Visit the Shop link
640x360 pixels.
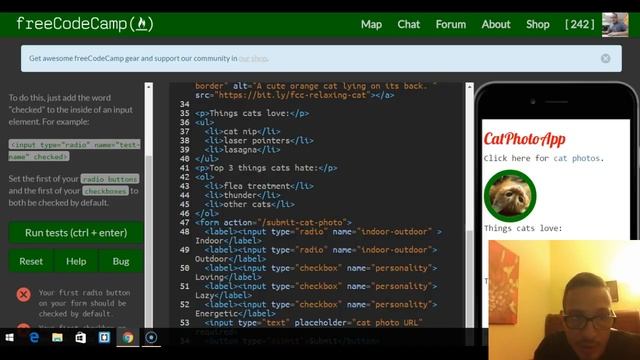coord(538,24)
